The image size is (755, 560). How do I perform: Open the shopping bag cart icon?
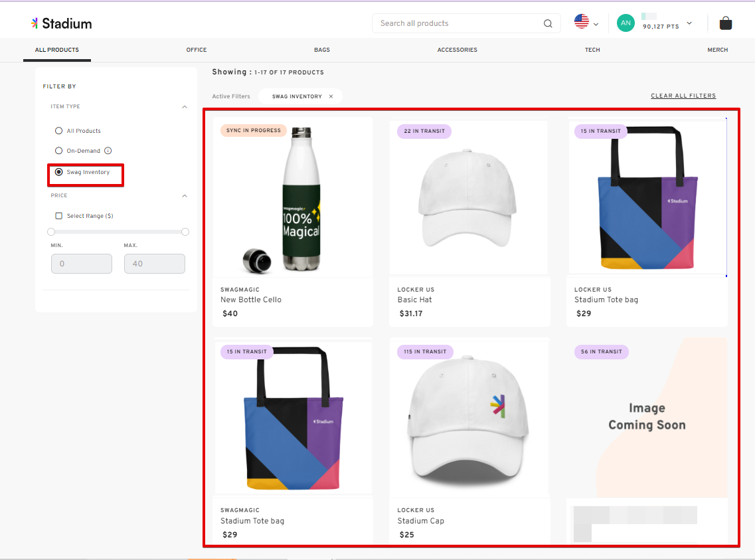pyautogui.click(x=726, y=23)
